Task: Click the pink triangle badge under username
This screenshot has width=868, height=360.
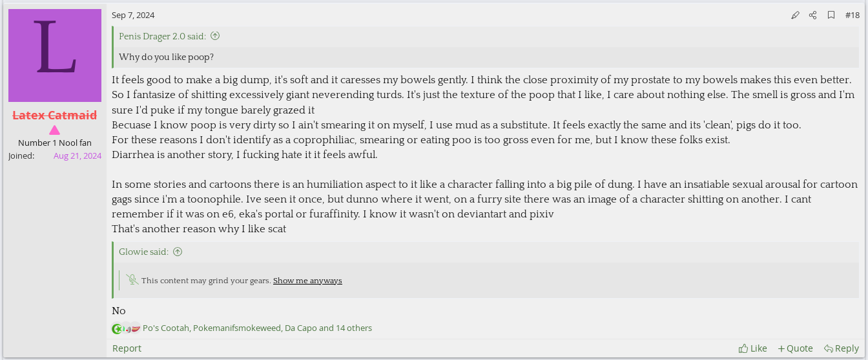Action: 54,130
